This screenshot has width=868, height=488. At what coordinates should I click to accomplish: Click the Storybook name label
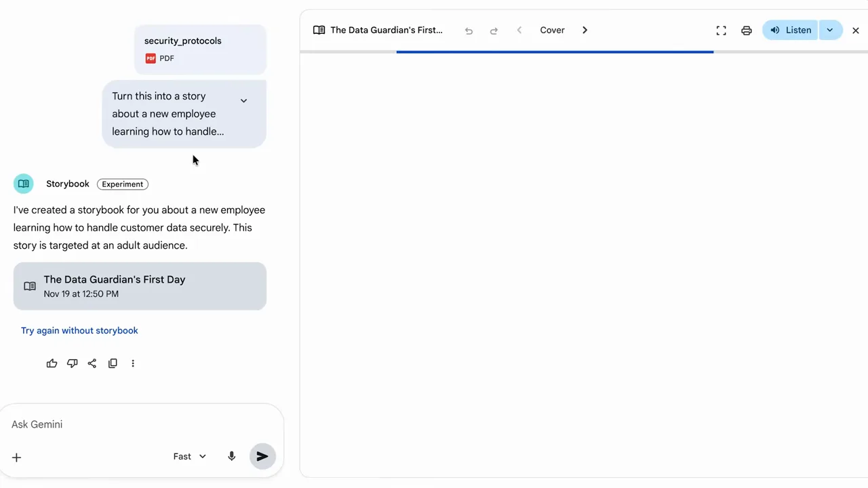tap(68, 184)
